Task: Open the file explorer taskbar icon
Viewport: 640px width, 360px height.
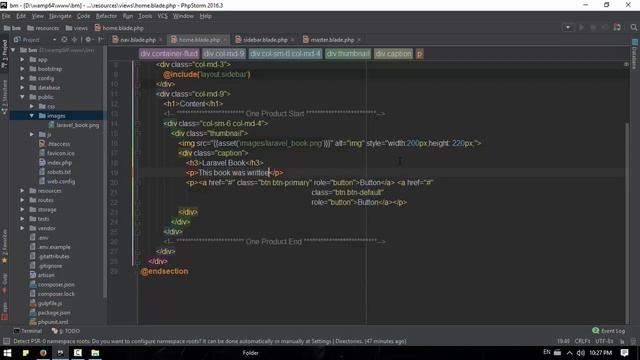Action: click(x=95, y=353)
